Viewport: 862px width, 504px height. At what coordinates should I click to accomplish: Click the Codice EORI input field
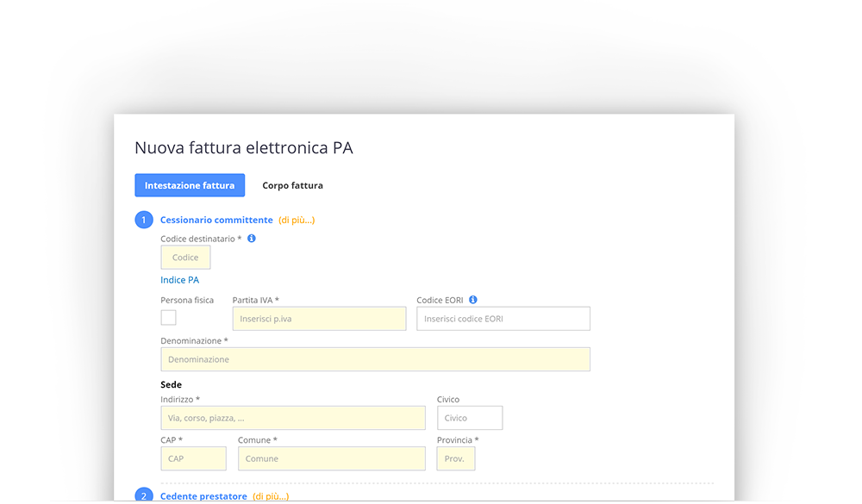(503, 319)
